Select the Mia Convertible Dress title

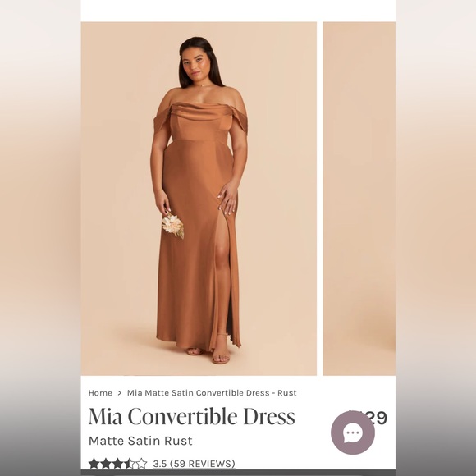click(x=191, y=416)
